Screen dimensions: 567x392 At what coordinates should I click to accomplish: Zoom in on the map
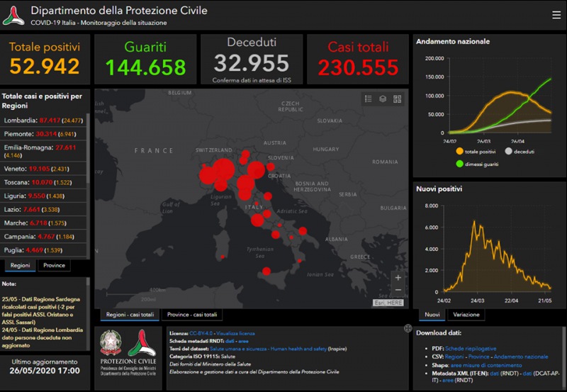pyautogui.click(x=398, y=277)
